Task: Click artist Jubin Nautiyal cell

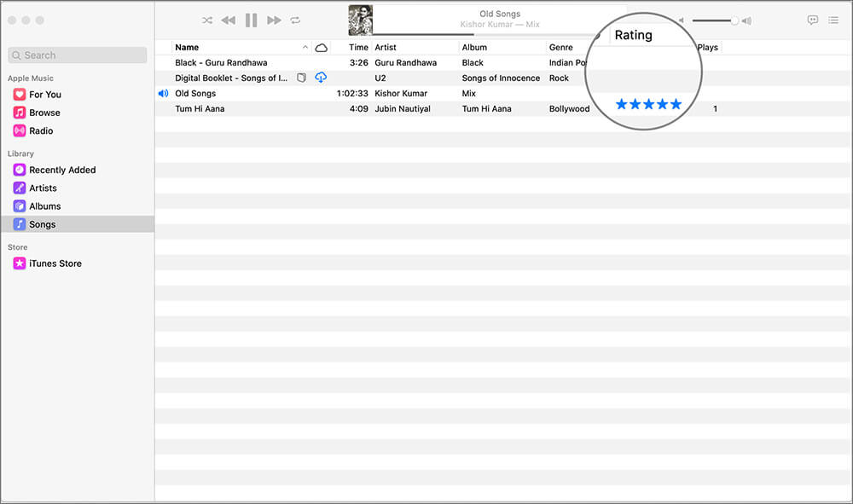Action: 403,108
